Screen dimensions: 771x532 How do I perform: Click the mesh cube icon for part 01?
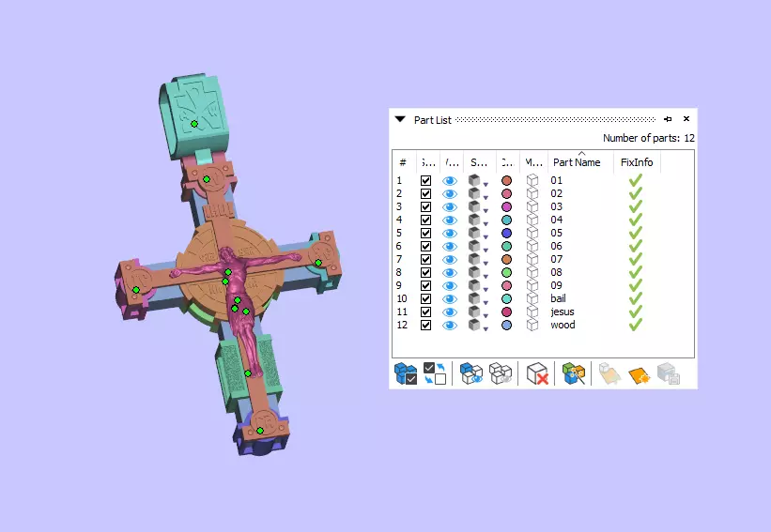[532, 180]
